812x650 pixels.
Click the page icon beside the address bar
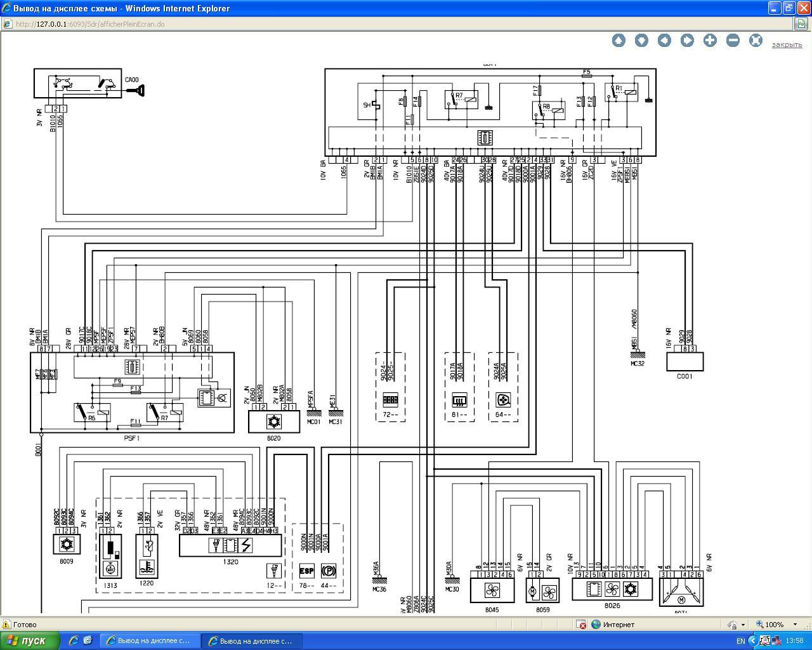coord(802,24)
